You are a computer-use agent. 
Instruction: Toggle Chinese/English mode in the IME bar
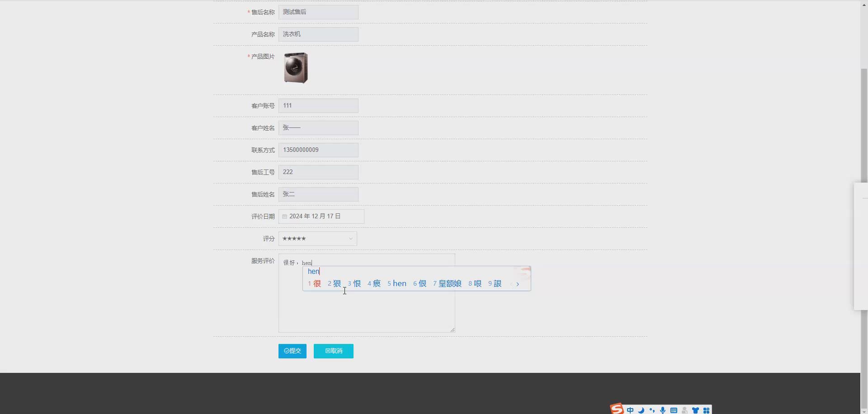pyautogui.click(x=630, y=410)
